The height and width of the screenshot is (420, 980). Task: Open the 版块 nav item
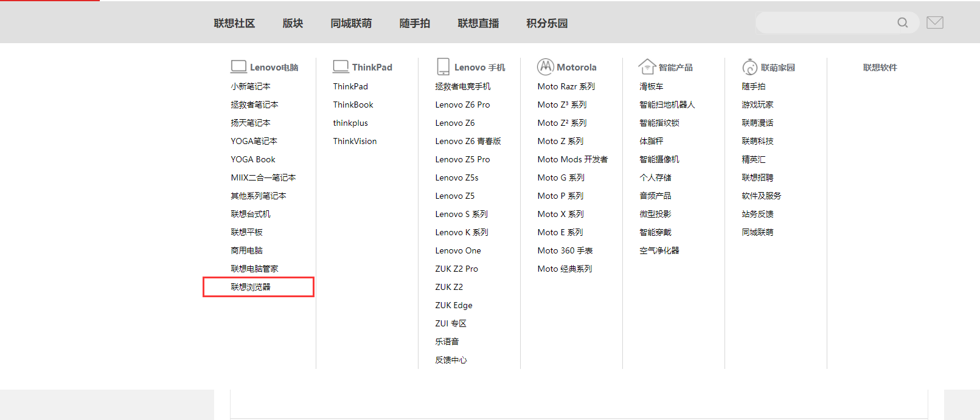(x=293, y=23)
